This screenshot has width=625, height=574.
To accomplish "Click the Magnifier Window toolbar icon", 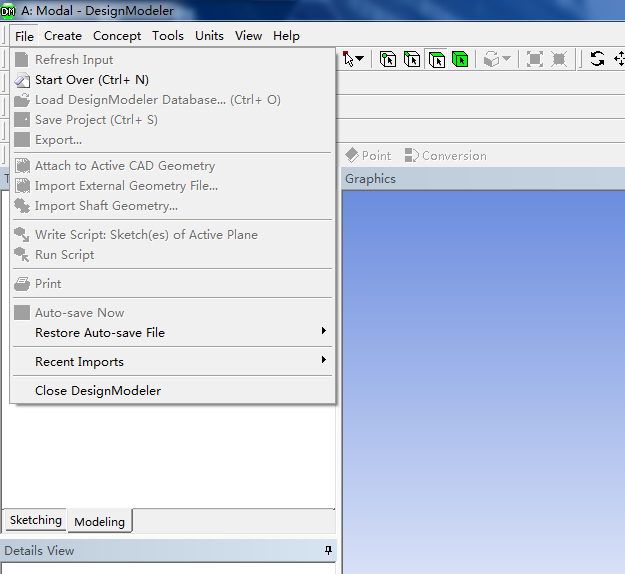I will [559, 59].
